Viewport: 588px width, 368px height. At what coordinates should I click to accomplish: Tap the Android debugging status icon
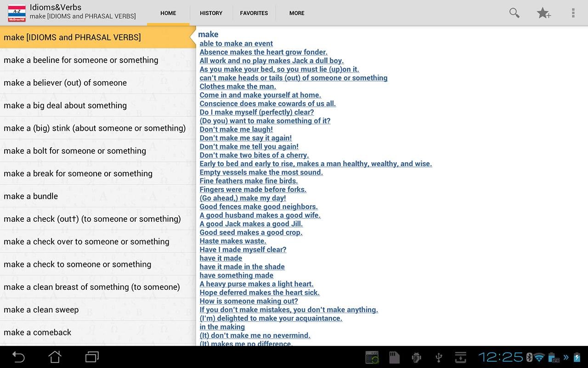(417, 357)
